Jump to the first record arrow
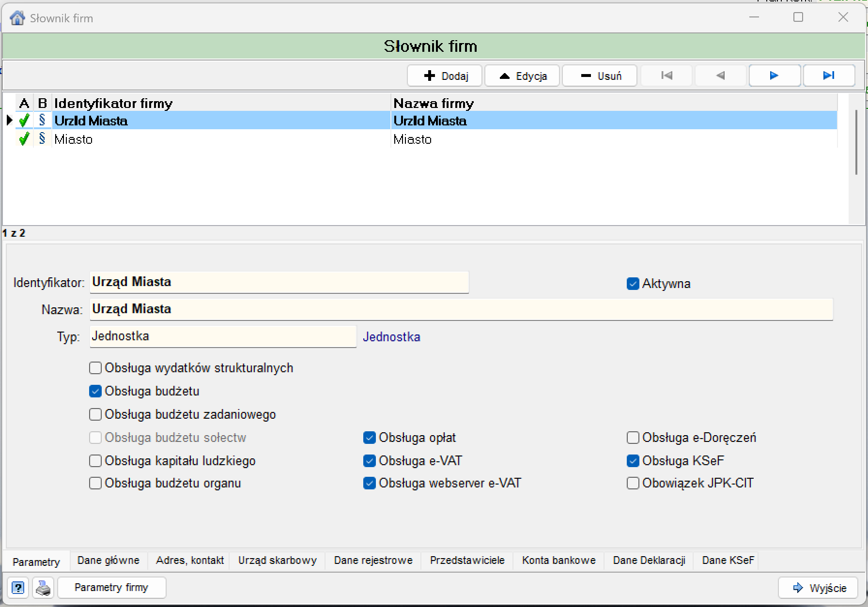This screenshot has height=607, width=868. 666,76
